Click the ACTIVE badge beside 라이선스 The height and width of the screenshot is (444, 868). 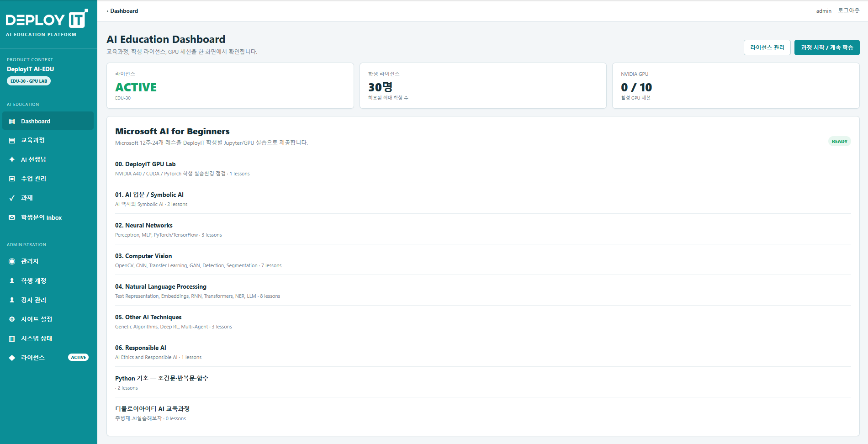(79, 358)
